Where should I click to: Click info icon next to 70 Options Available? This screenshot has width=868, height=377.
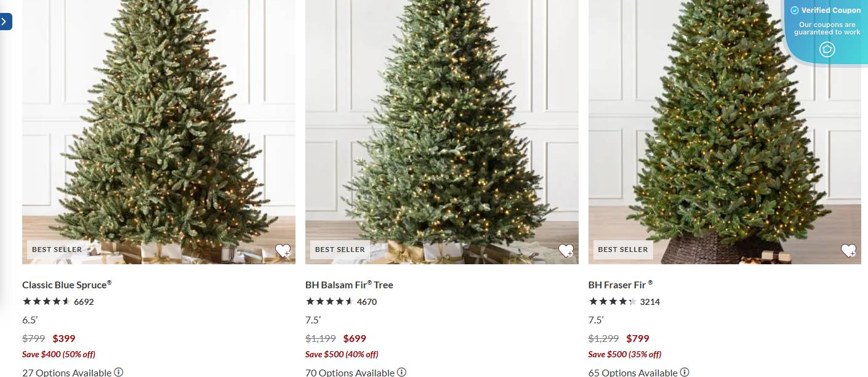tap(401, 372)
